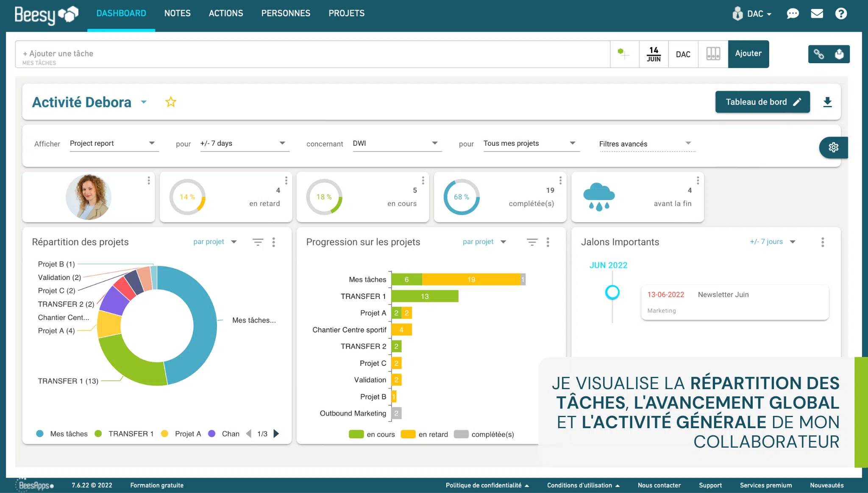Viewport: 868px width, 493px height.
Task: Filter Répartition des projets with filter icon
Action: point(258,242)
